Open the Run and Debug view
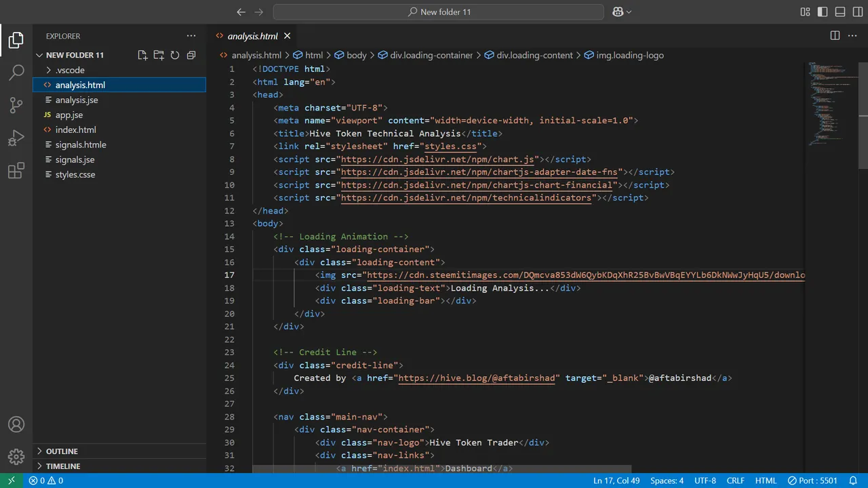Screen dimensions: 868x488 click(x=16, y=138)
